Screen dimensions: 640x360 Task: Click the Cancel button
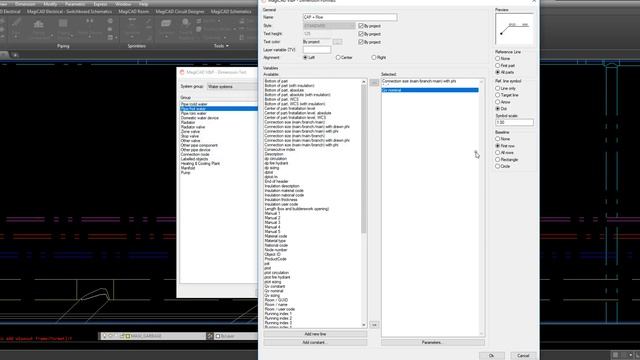coord(523,356)
